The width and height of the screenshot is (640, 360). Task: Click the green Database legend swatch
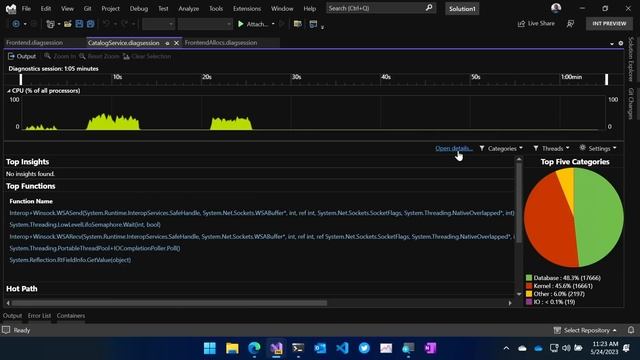[x=529, y=278]
